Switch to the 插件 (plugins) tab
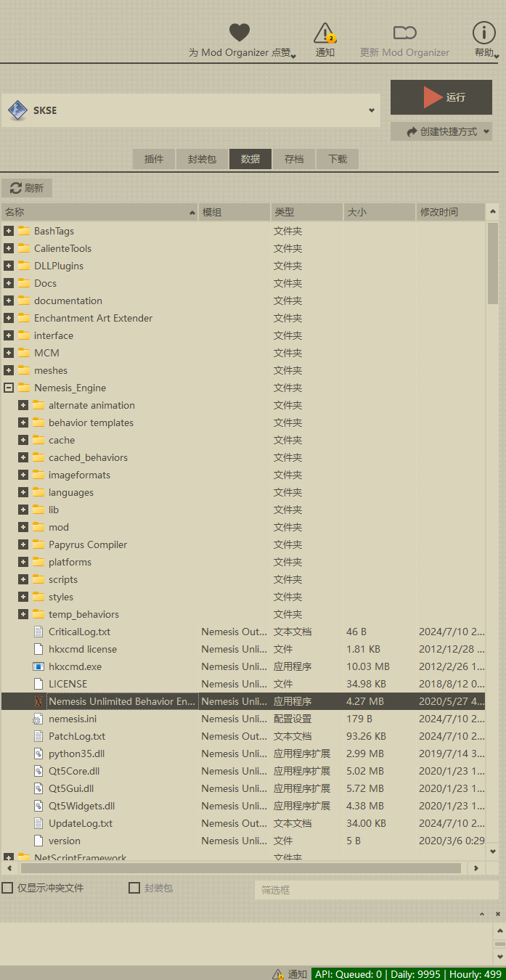This screenshot has width=506, height=980. (x=154, y=159)
